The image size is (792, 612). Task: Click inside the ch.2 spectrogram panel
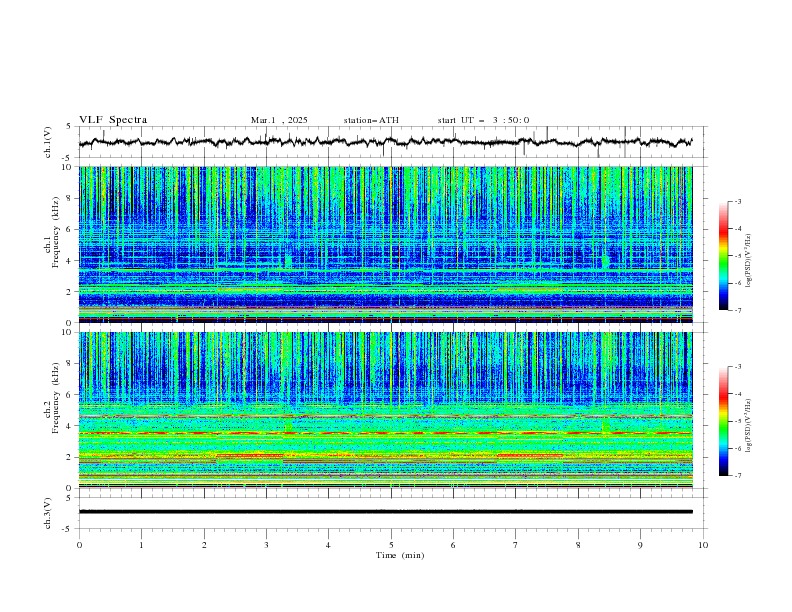point(385,410)
